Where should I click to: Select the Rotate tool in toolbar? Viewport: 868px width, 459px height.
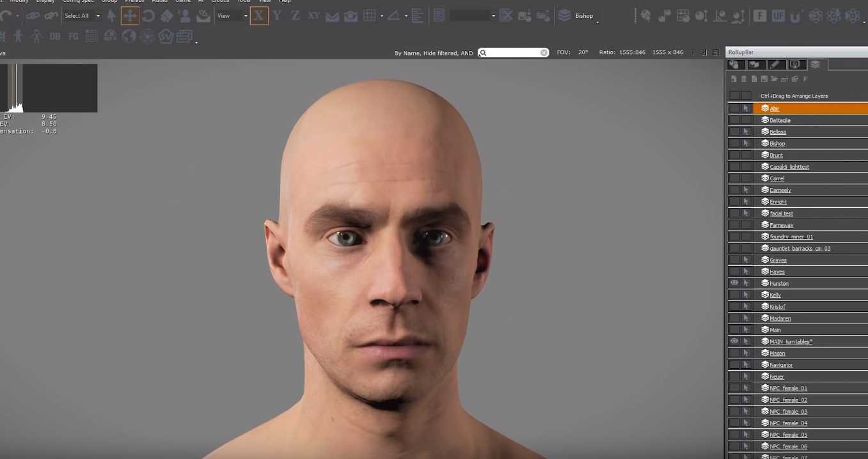click(x=148, y=15)
